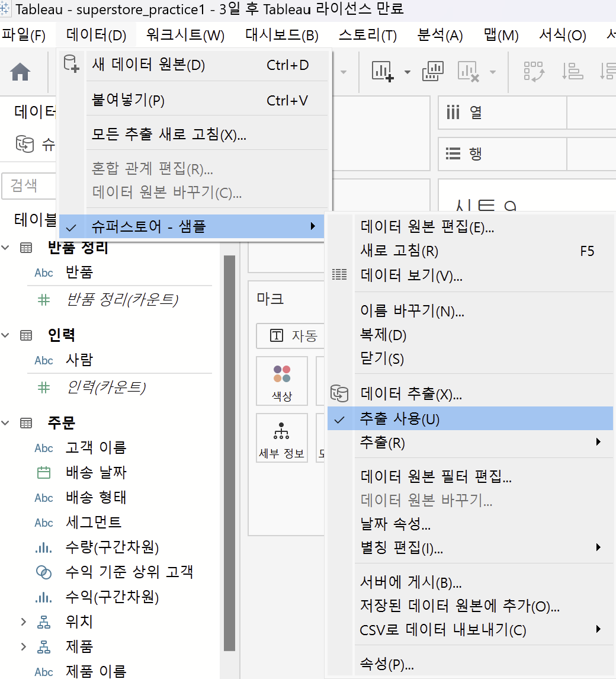The width and height of the screenshot is (616, 679).
Task: Click the Abc icon for 고객 이름
Action: coord(44,448)
